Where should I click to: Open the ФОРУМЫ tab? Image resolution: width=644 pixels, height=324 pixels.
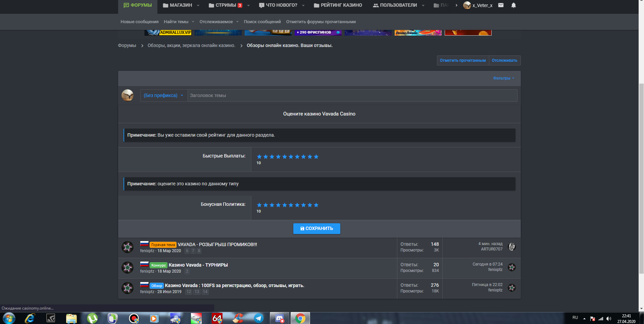pyautogui.click(x=138, y=5)
